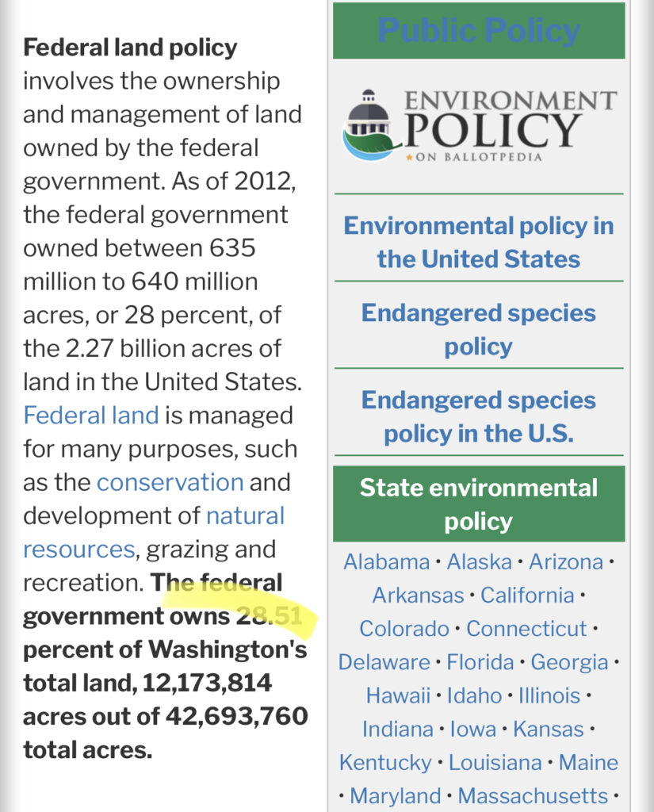
Task: Follow the conservation hyperlink
Action: coord(170,482)
